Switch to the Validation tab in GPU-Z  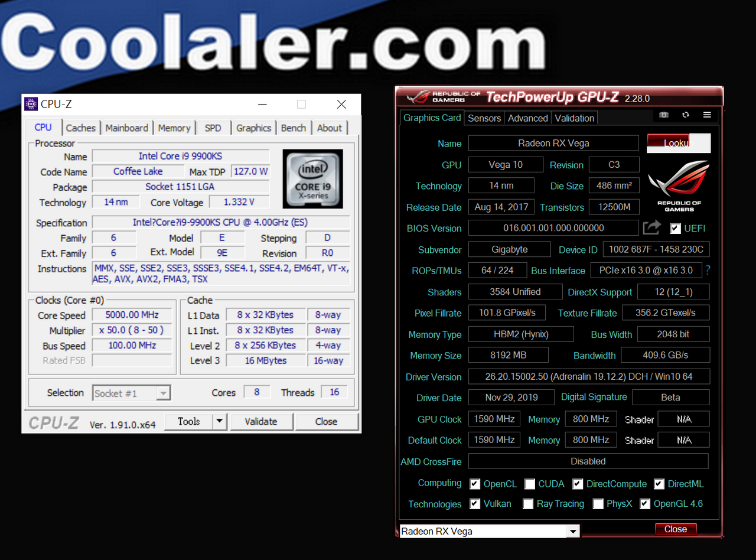point(574,118)
